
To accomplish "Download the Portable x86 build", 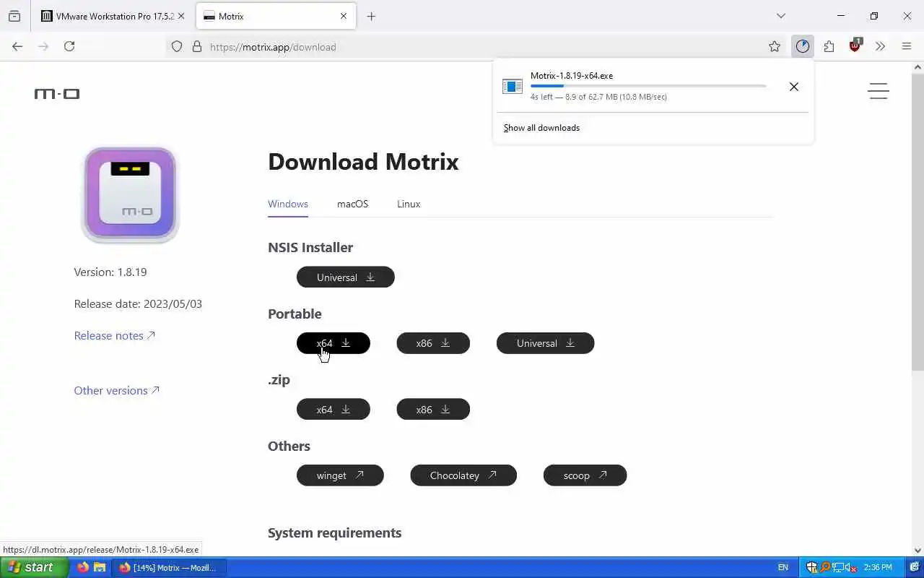I will click(x=433, y=343).
